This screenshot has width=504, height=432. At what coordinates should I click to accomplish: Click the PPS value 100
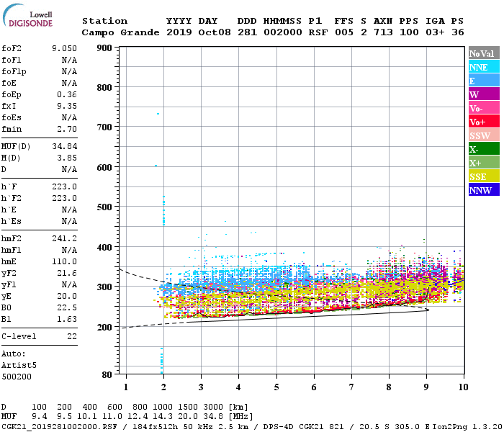tap(409, 32)
